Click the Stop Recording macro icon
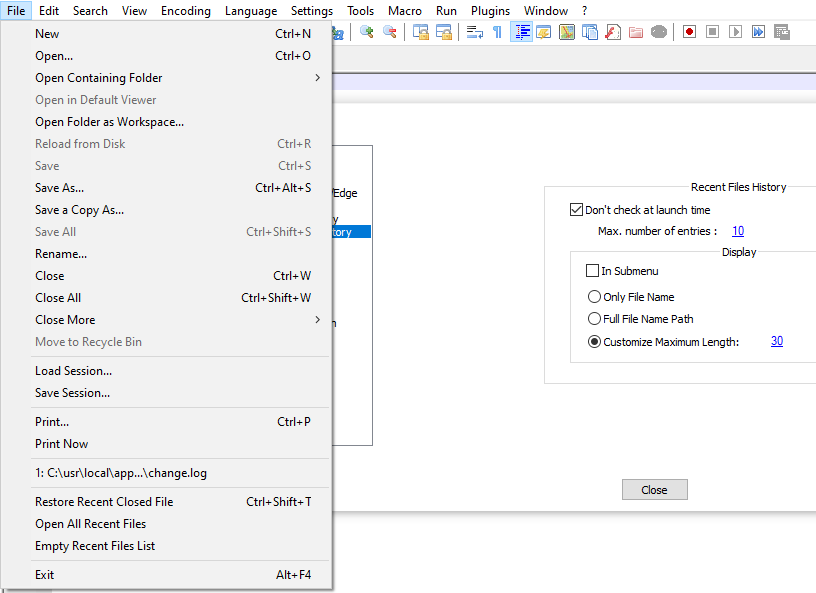 712,32
